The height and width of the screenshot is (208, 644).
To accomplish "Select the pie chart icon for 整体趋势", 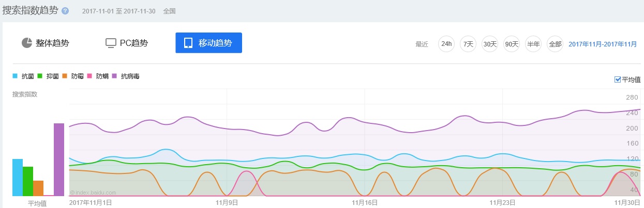I will point(27,43).
